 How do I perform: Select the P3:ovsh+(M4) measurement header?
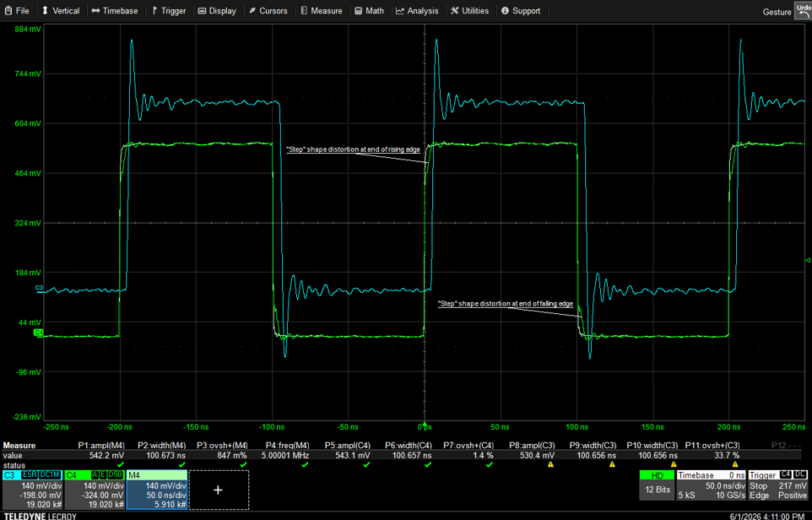click(x=222, y=446)
